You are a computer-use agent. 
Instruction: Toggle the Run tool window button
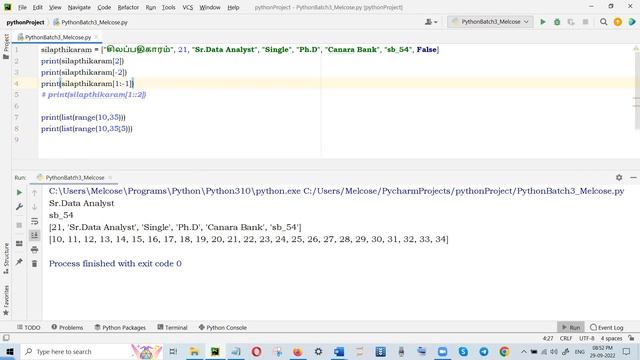pyautogui.click(x=571, y=327)
